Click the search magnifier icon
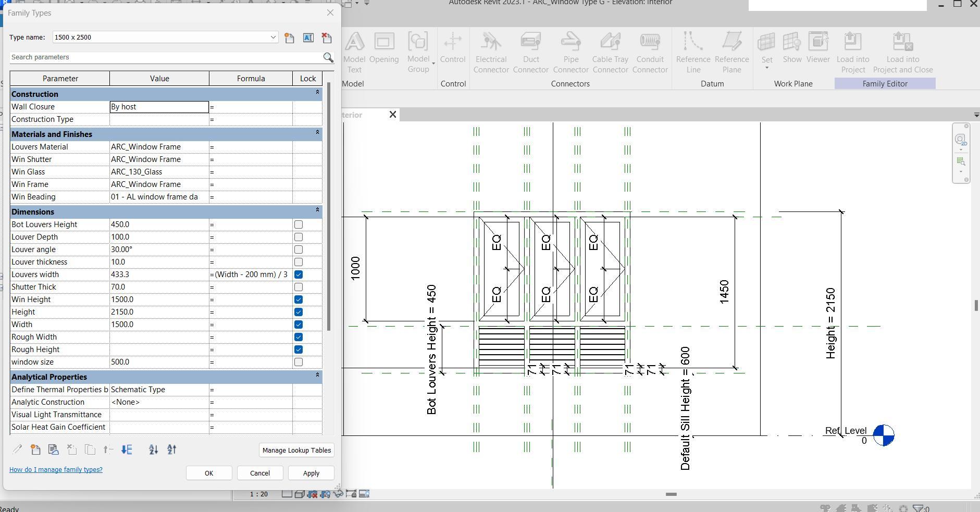 point(328,57)
